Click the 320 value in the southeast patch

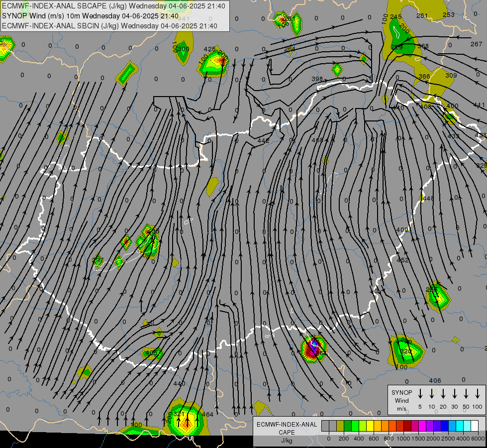(405, 351)
